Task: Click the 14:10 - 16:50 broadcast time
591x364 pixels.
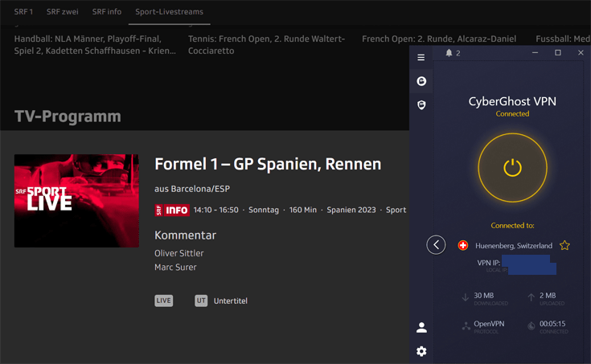Action: click(216, 210)
